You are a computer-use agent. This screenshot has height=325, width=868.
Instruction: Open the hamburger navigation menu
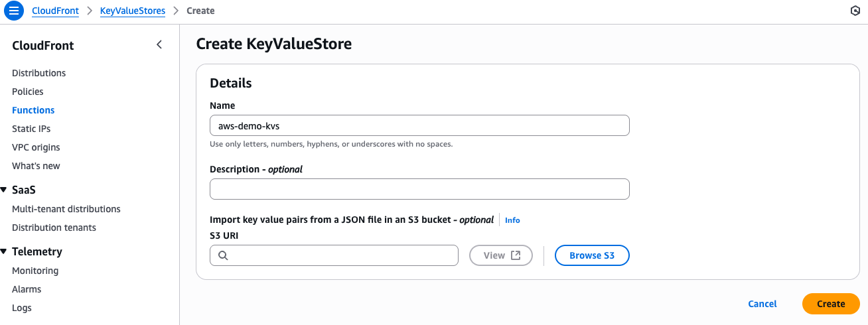14,11
